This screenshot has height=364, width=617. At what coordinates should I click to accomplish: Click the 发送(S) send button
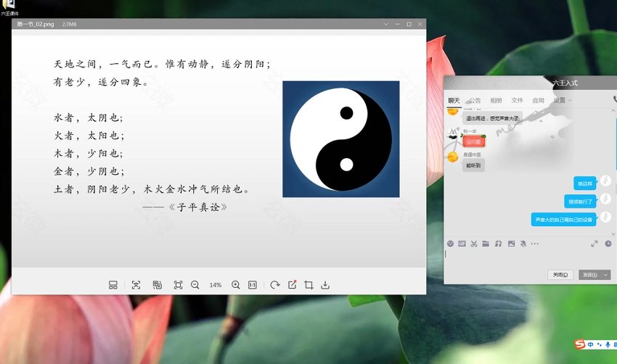[590, 275]
